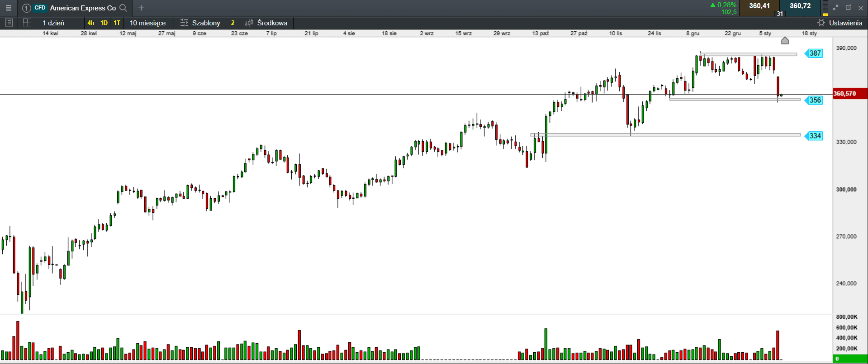Viewport: 868px width, 364px height.
Task: Expand the Środkowa price type dropdown
Action: coord(266,23)
